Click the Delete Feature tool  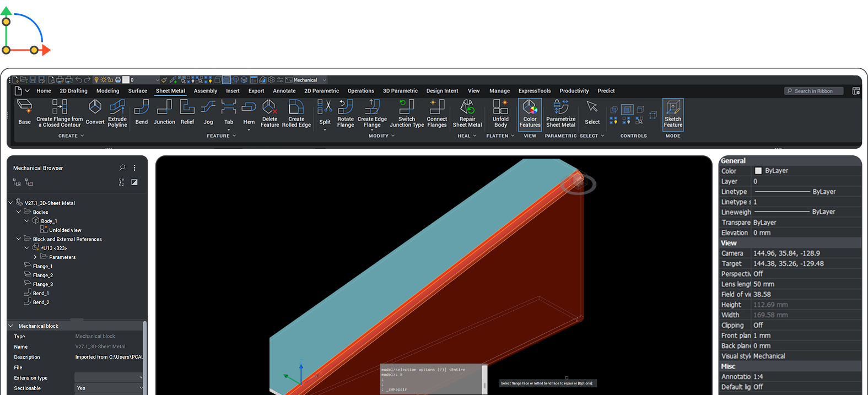(x=269, y=113)
